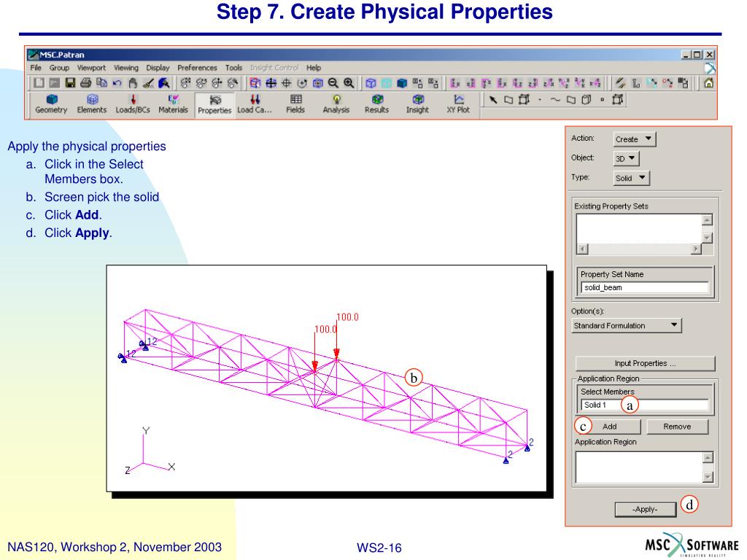Click the hand (abort) icon

pos(133,83)
